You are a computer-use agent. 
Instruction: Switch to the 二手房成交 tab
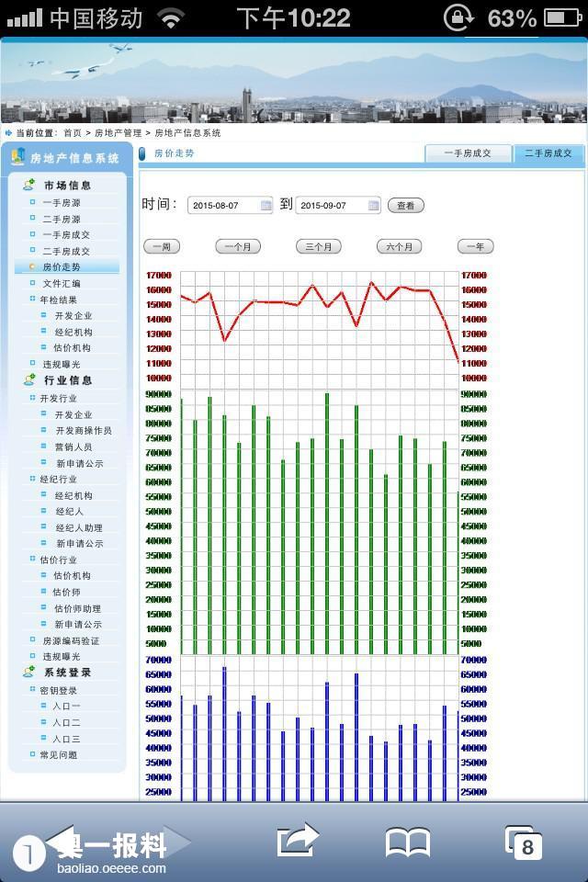[x=548, y=153]
